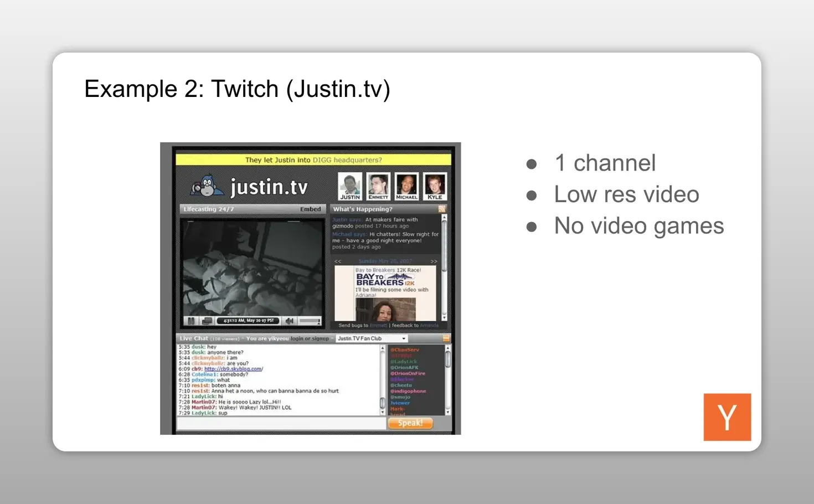The width and height of the screenshot is (814, 504).
Task: Open Kyle's profile photo thumbnail
Action: (x=435, y=186)
